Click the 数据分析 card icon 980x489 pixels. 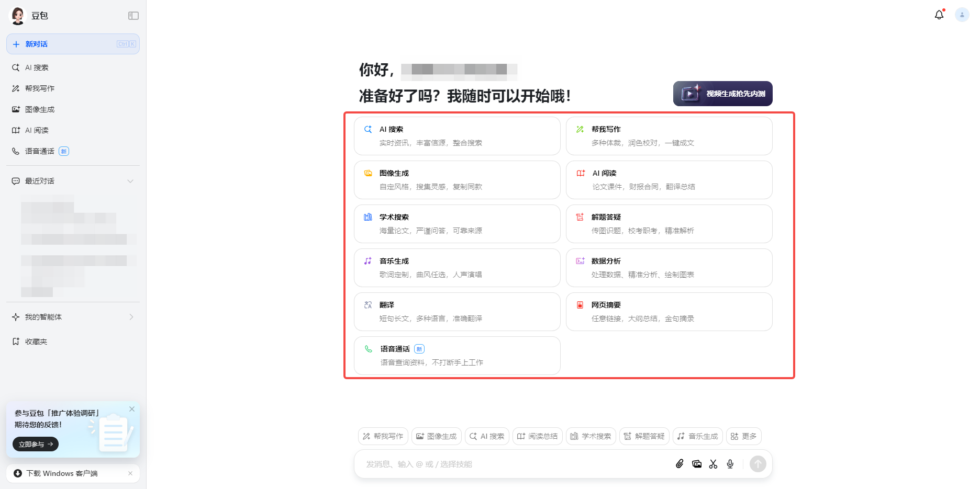point(580,261)
